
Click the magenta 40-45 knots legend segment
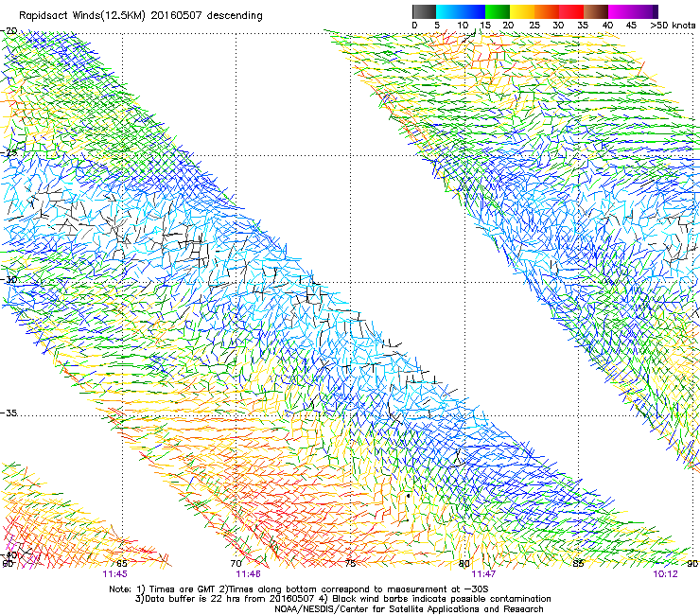(621, 11)
